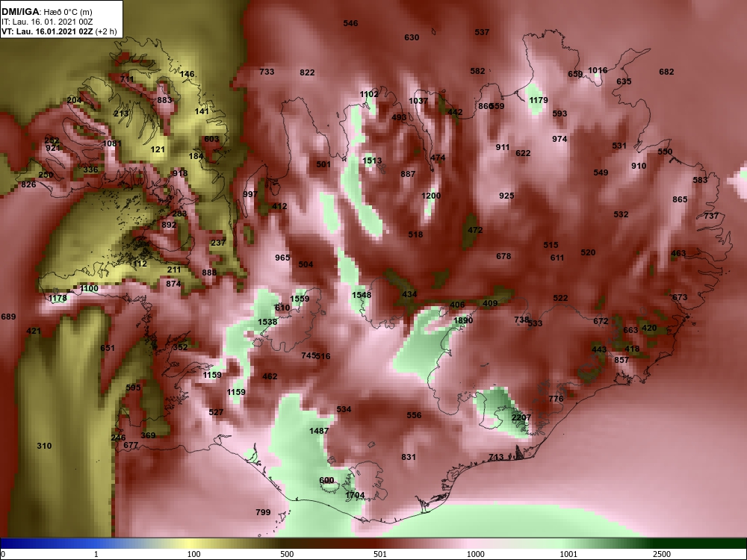Click the 522 height value
This screenshot has width=747, height=560.
(x=560, y=298)
